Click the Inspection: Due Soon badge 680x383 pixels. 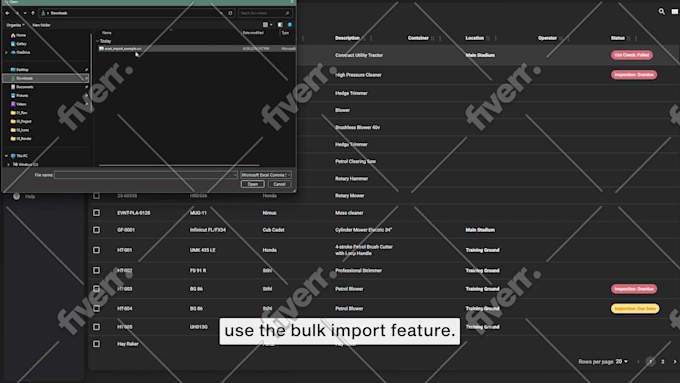[635, 308]
